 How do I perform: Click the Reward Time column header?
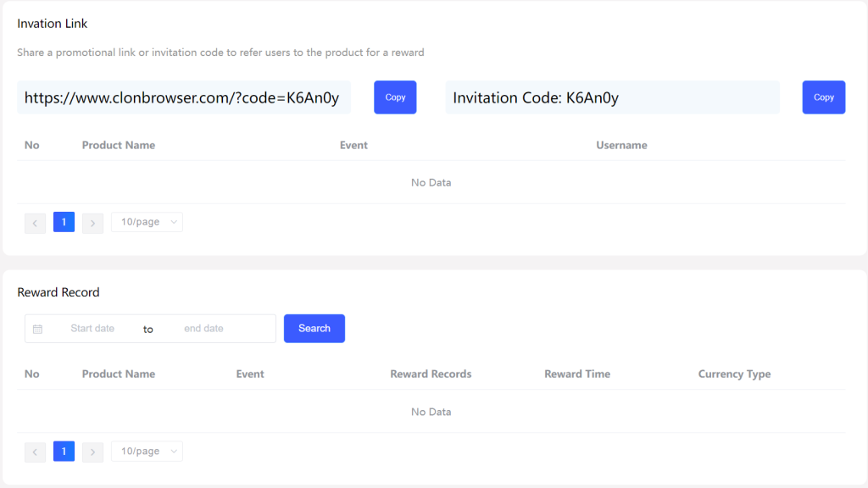(576, 374)
